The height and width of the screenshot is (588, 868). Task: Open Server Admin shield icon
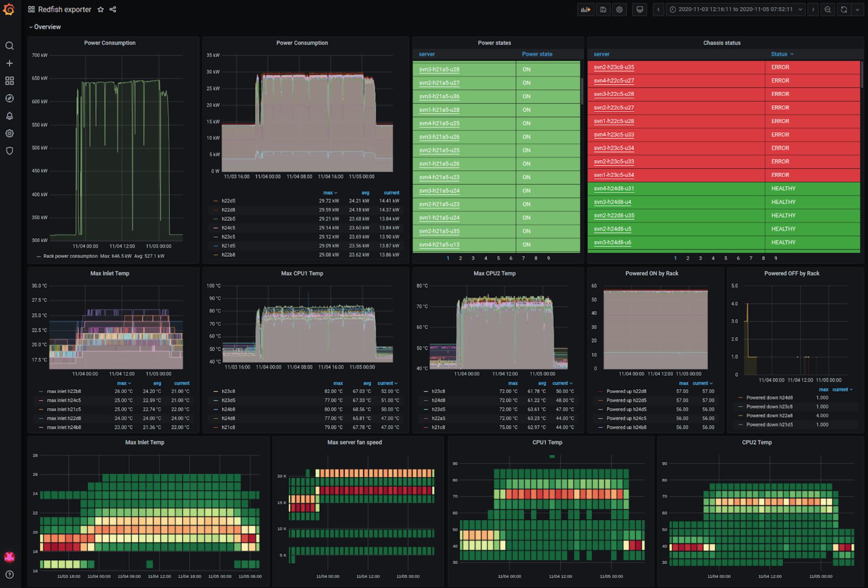[9, 150]
